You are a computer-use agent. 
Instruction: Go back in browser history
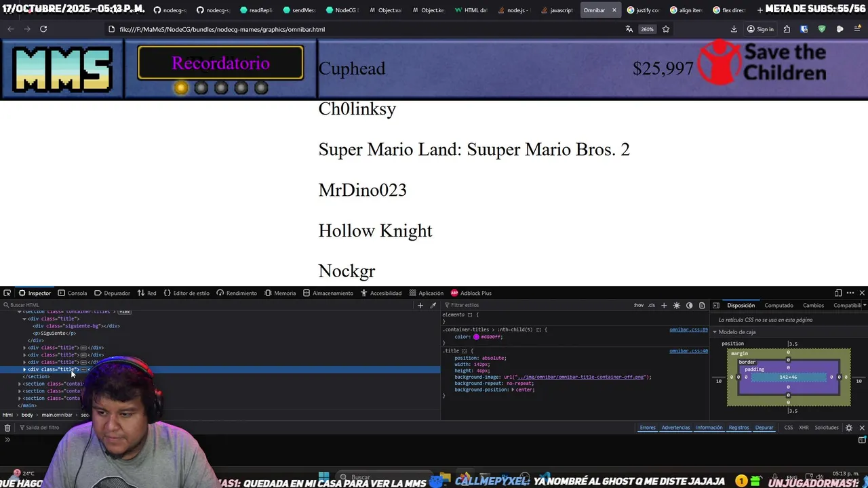[10, 29]
